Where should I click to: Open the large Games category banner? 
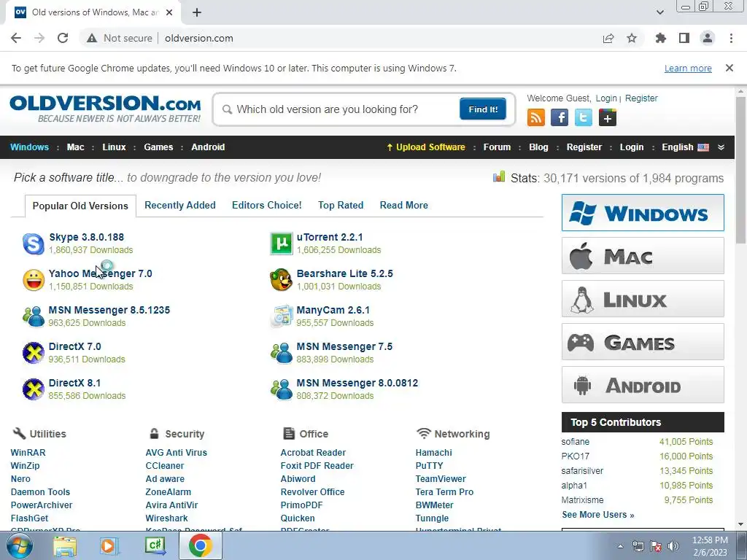tap(643, 342)
